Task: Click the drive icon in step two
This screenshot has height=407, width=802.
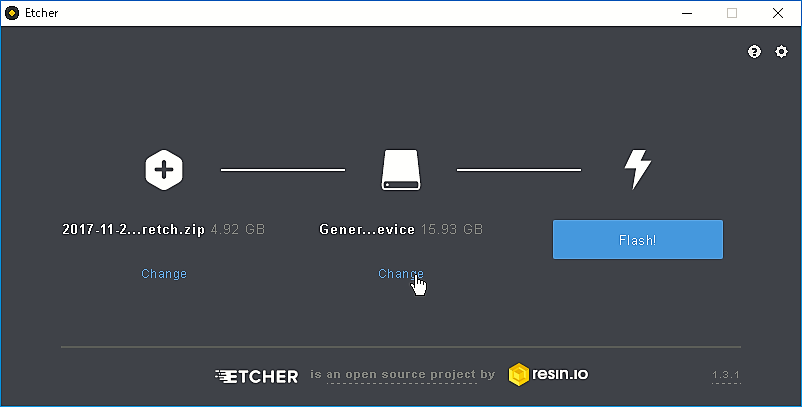Action: pyautogui.click(x=400, y=170)
